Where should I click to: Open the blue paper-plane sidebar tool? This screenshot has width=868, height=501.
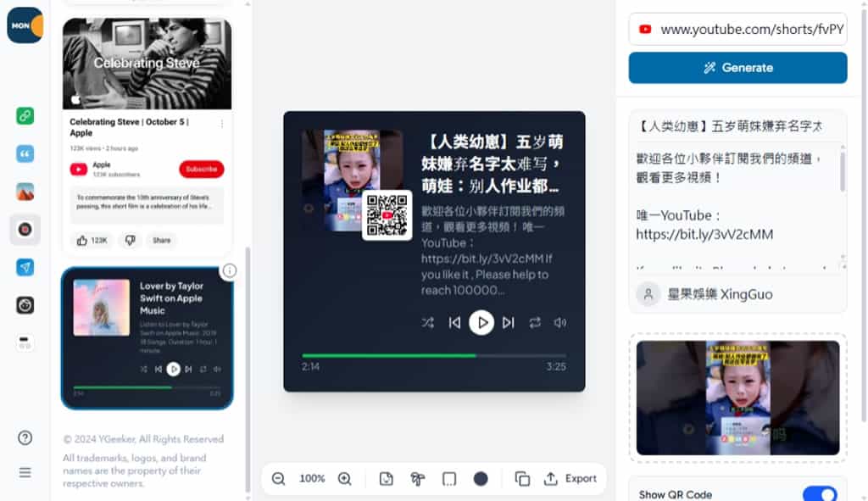25,267
